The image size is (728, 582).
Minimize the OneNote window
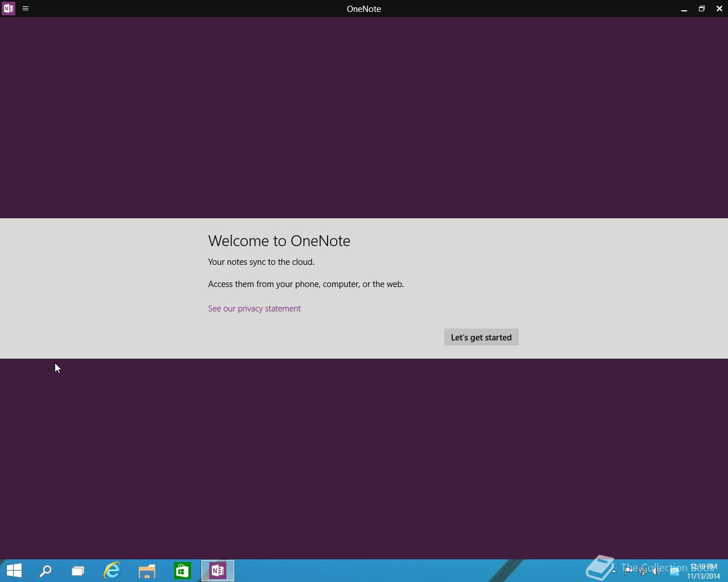point(684,9)
